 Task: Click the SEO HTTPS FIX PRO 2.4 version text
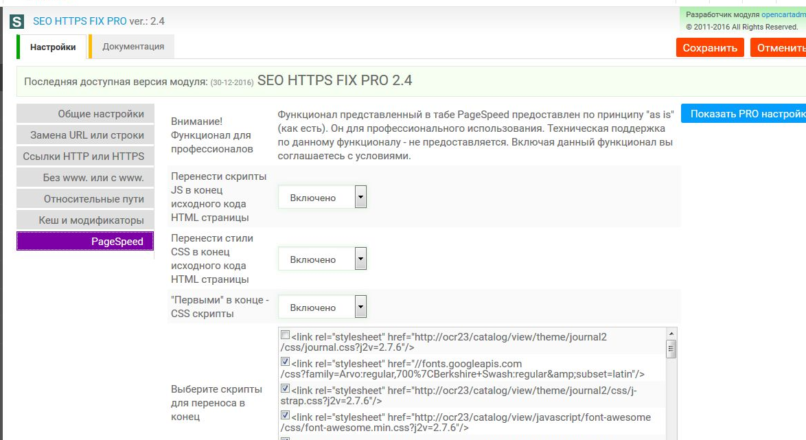click(335, 80)
